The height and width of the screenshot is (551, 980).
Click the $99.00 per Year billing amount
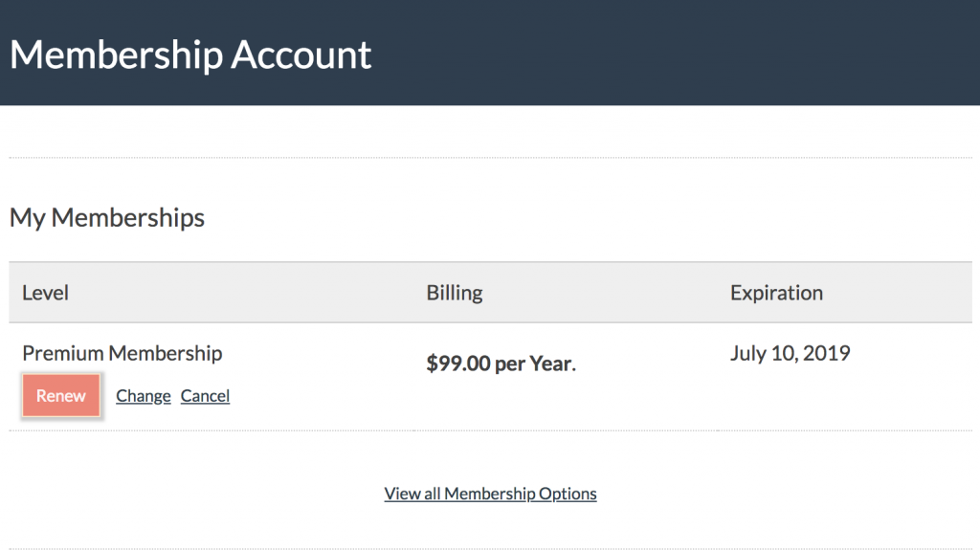[501, 363]
